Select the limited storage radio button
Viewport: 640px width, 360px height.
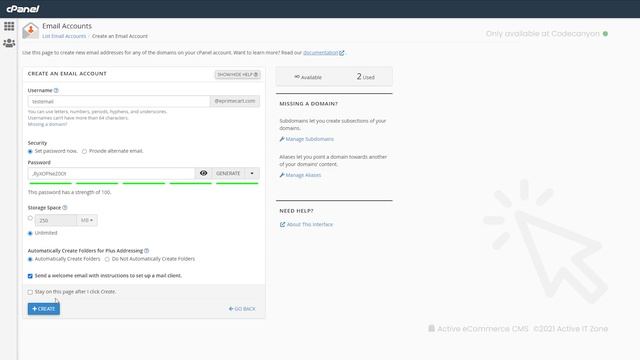tap(30, 218)
